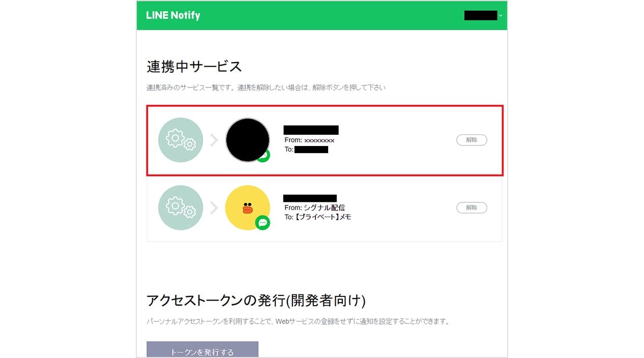Viewport: 644px width, 358px height.
Task: Click green chat badge on the black avatar
Action: pyautogui.click(x=264, y=156)
